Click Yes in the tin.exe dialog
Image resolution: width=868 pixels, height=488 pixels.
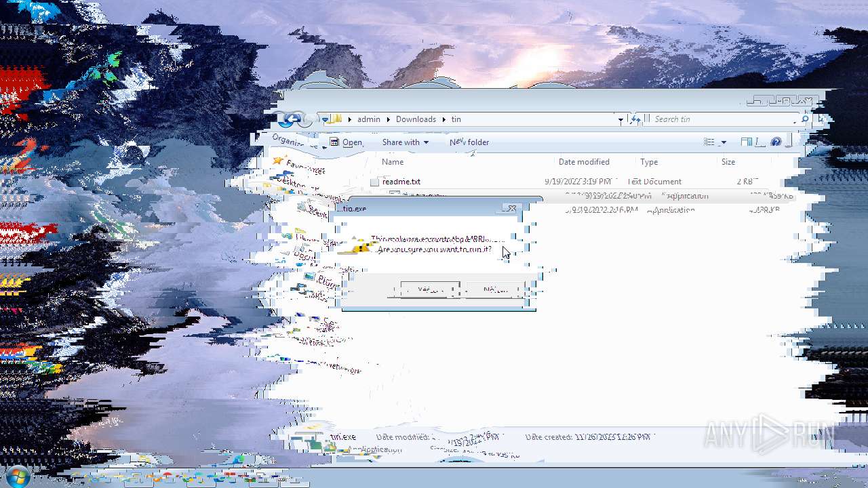click(x=430, y=289)
